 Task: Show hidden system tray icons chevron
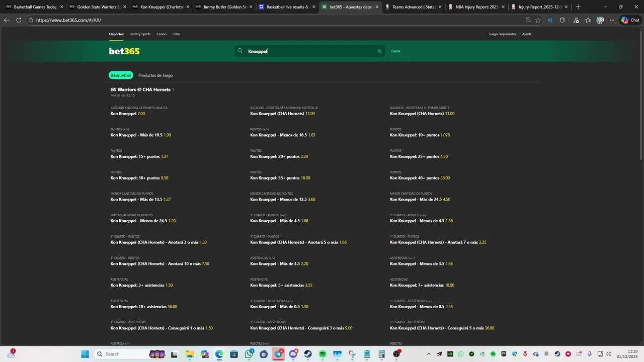pyautogui.click(x=429, y=354)
